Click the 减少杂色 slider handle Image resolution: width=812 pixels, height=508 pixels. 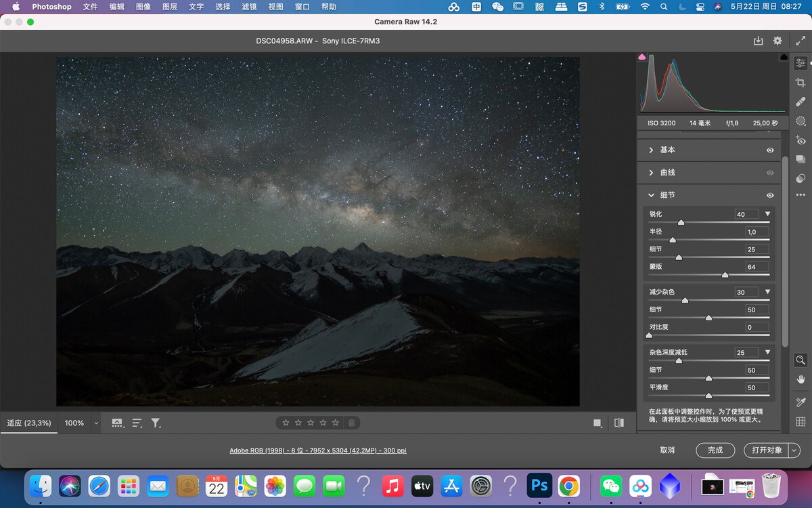685,300
